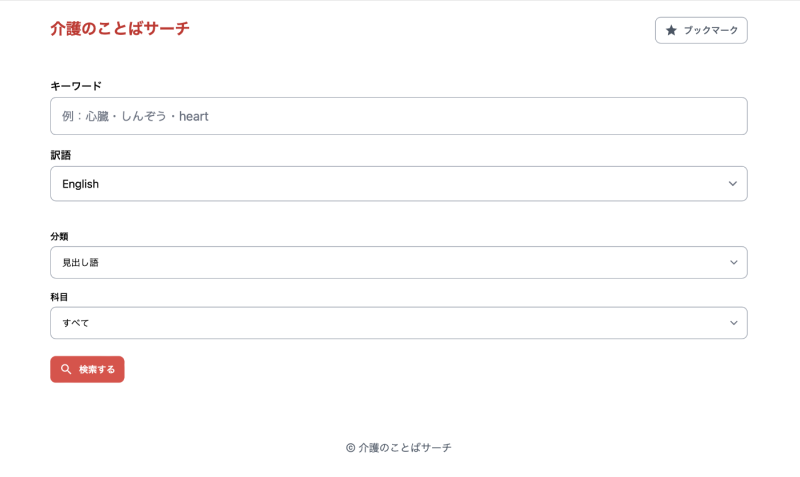Expand the 分類 dropdown showing 見出し語
The width and height of the screenshot is (800, 477).
click(398, 263)
